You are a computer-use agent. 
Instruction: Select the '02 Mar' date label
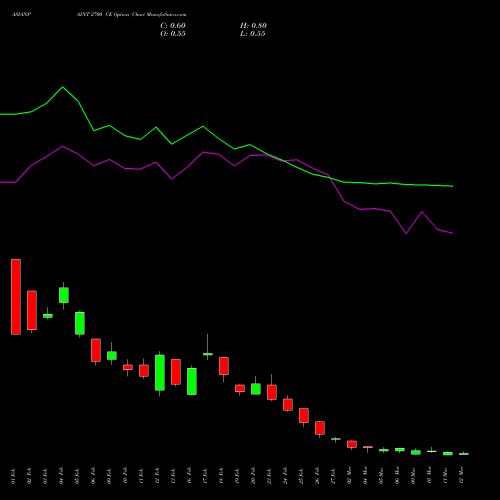pos(349,476)
